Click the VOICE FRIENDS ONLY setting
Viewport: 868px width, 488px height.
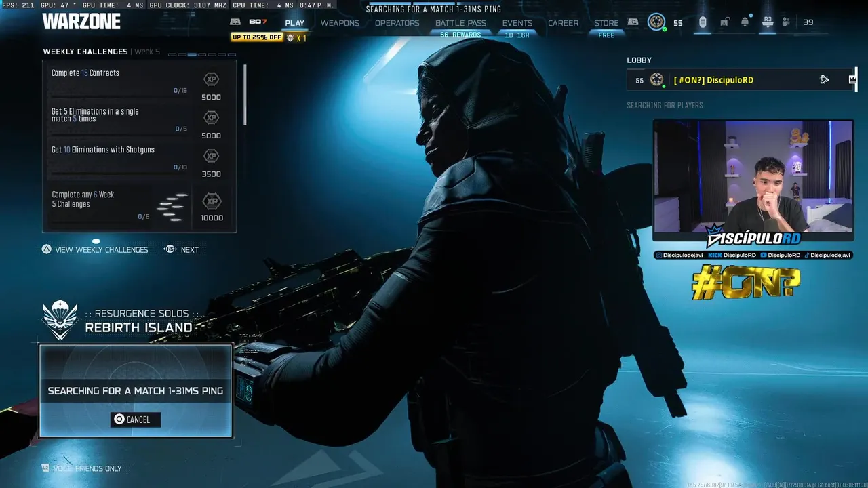point(87,468)
